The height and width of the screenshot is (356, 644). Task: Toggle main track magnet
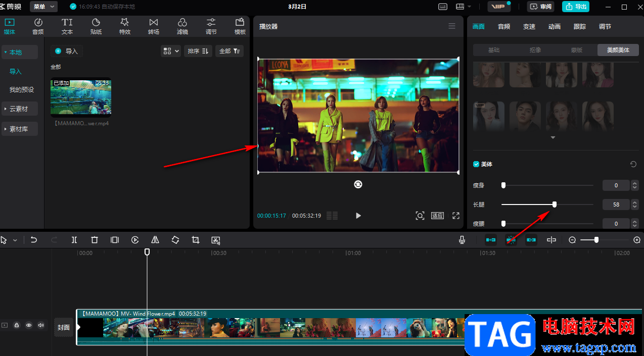click(x=490, y=240)
